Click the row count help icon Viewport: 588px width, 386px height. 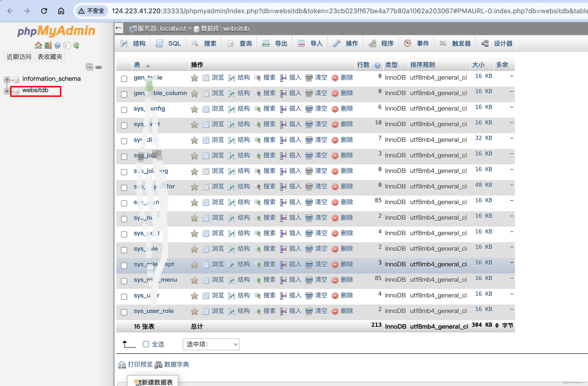(377, 65)
